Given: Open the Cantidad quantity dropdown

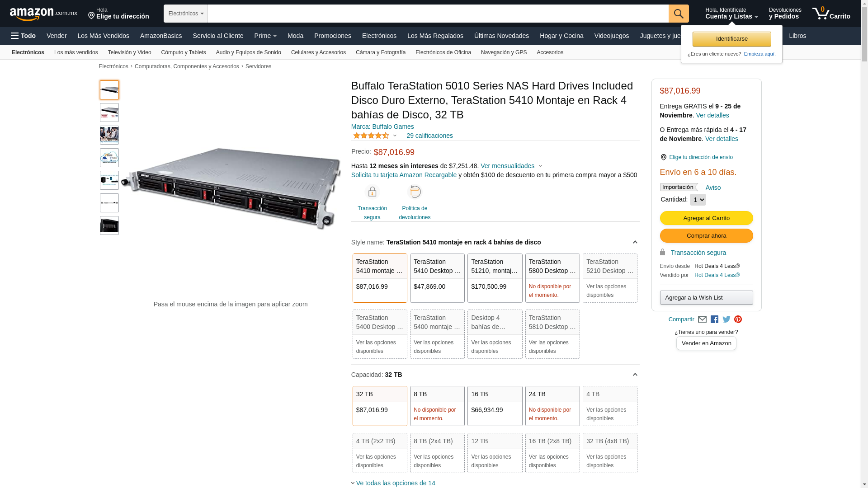Looking at the screenshot, I should point(698,200).
